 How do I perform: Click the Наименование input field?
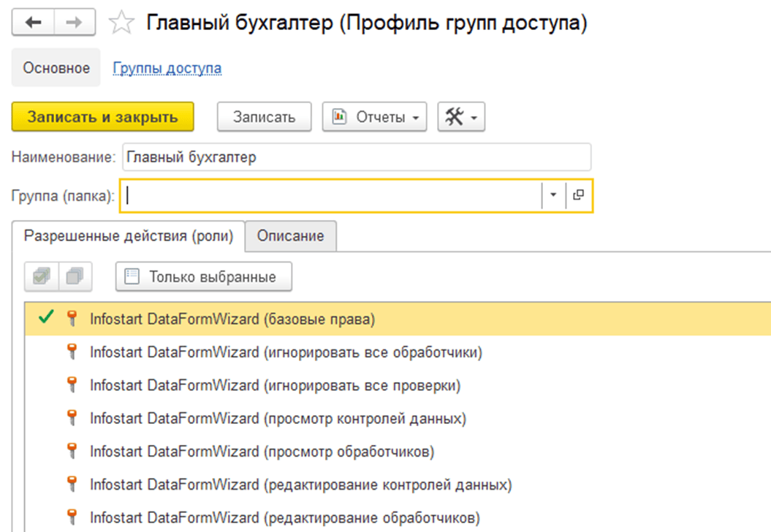click(357, 157)
